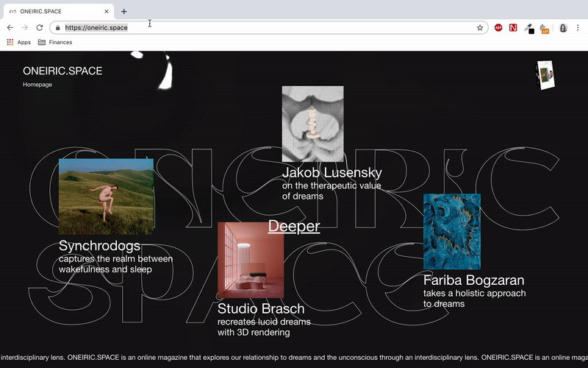The width and height of the screenshot is (588, 368).
Task: Click the scrolling magazine description ticker
Action: point(294,358)
